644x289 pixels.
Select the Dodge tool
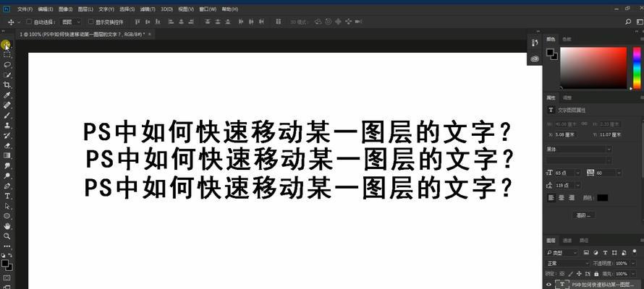click(7, 176)
